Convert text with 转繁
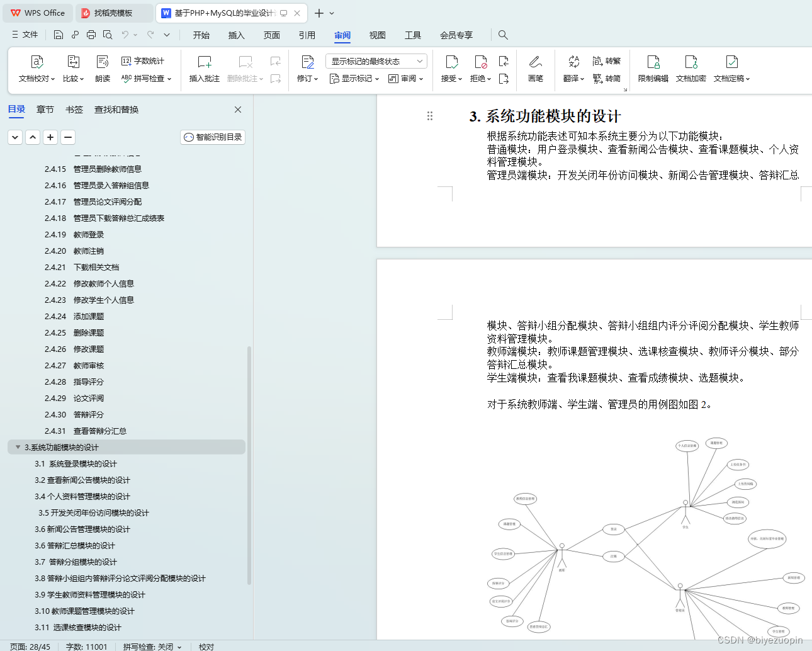Viewport: 812px width, 651px height. point(607,61)
